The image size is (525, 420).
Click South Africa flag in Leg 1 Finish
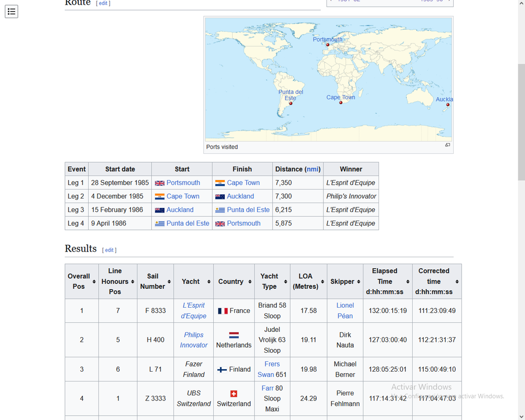click(x=220, y=183)
